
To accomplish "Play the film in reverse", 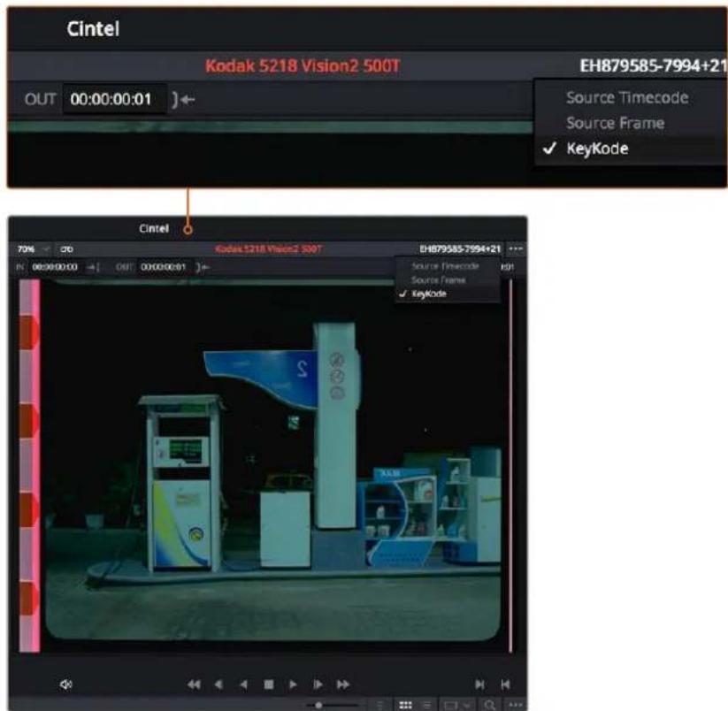I will pos(243,684).
